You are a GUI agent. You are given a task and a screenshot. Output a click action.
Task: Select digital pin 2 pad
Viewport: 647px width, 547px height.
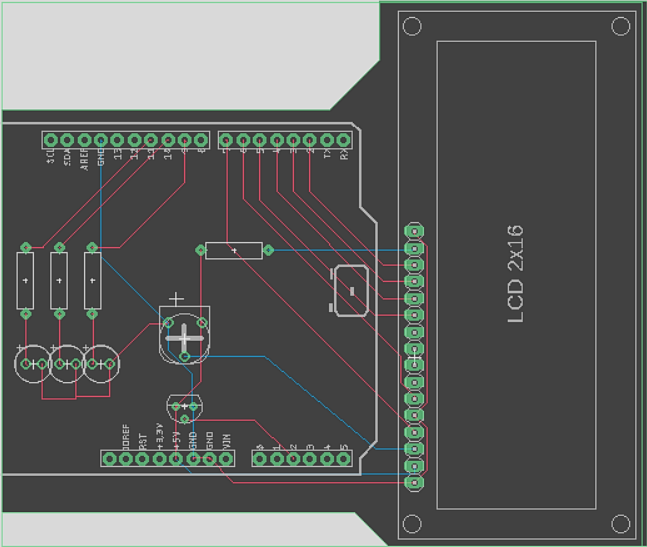[x=310, y=140]
